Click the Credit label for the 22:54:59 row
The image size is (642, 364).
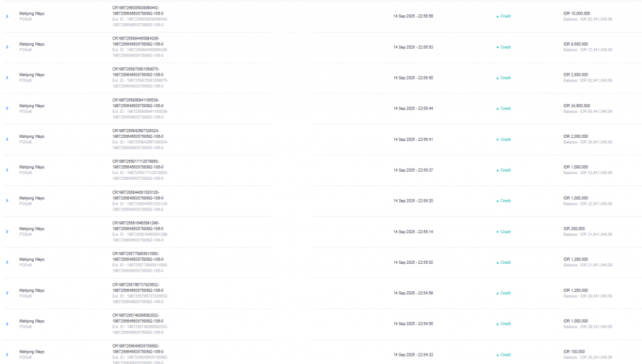505,293
